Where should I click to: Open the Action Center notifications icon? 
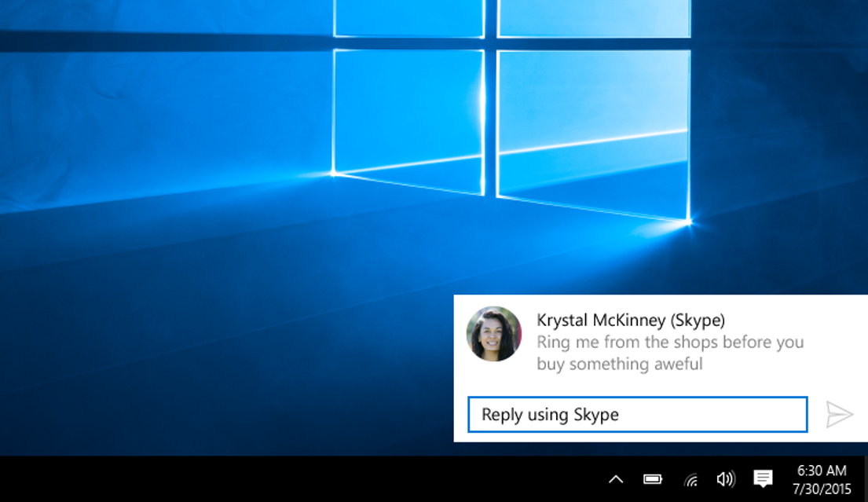763,479
